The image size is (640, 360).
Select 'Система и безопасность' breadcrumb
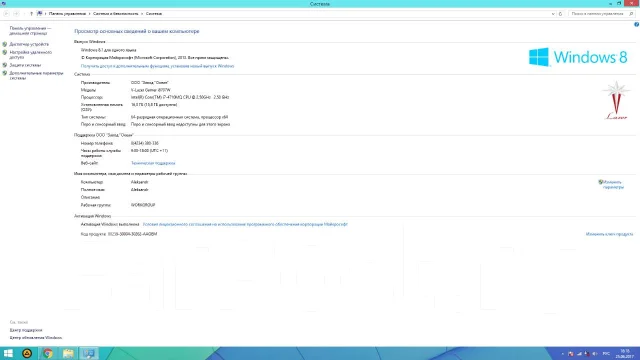(x=116, y=14)
